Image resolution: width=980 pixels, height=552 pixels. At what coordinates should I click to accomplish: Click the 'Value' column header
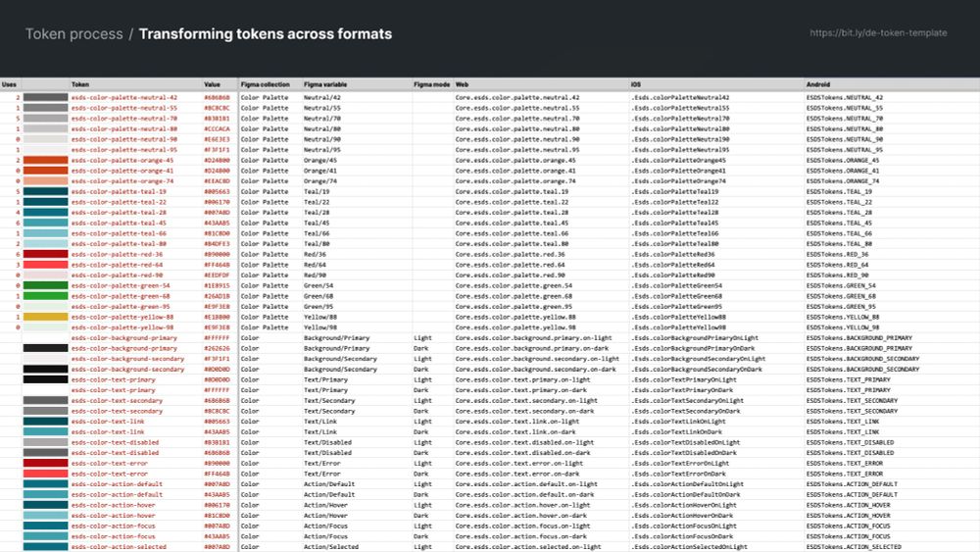click(212, 84)
